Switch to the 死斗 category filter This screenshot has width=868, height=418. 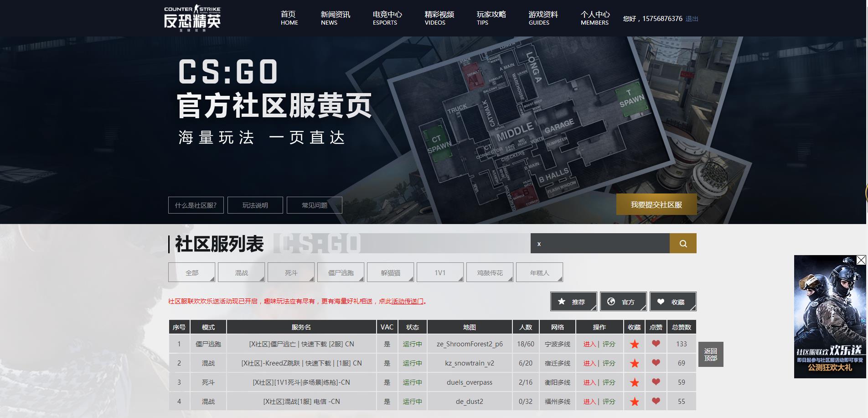(291, 272)
